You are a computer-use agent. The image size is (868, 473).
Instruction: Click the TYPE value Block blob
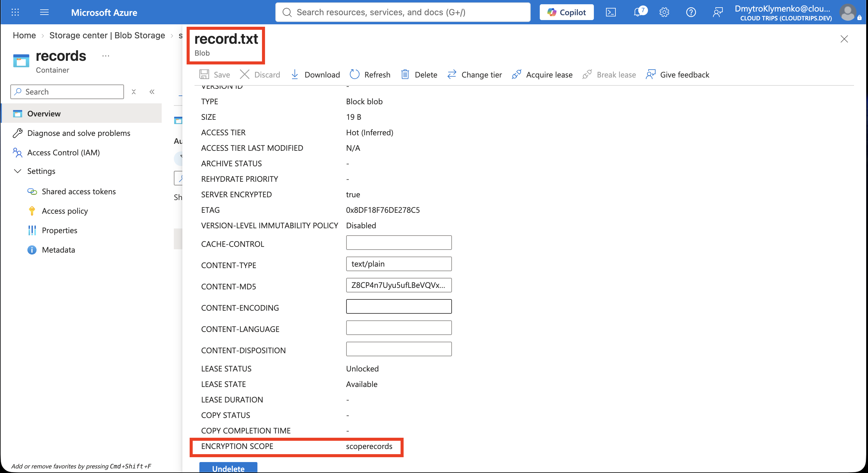tap(364, 102)
